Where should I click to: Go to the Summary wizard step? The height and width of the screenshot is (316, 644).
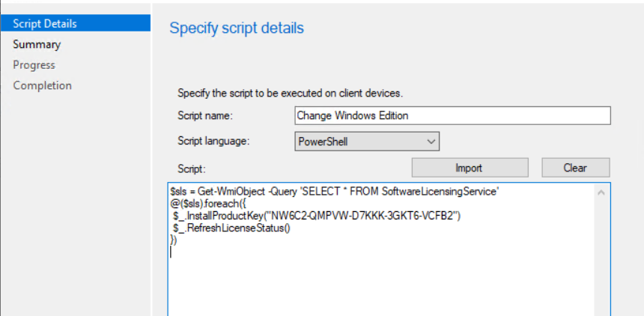[37, 44]
